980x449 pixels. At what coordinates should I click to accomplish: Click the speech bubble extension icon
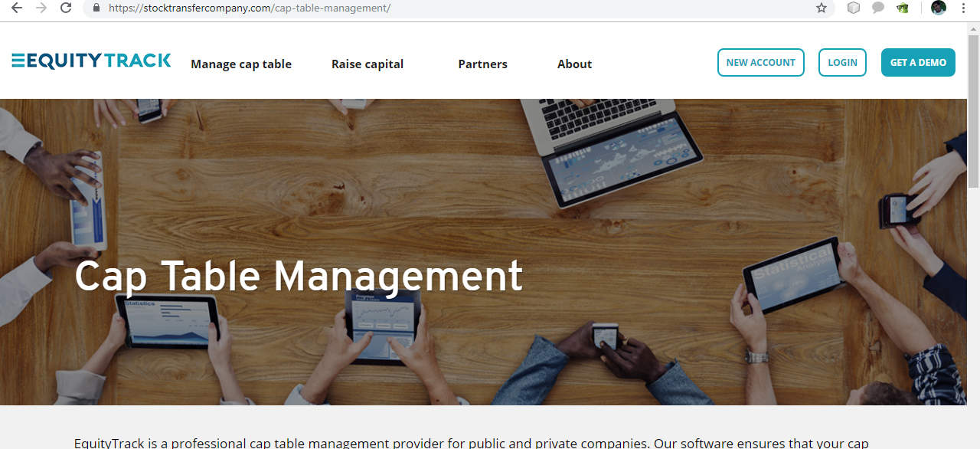[878, 8]
